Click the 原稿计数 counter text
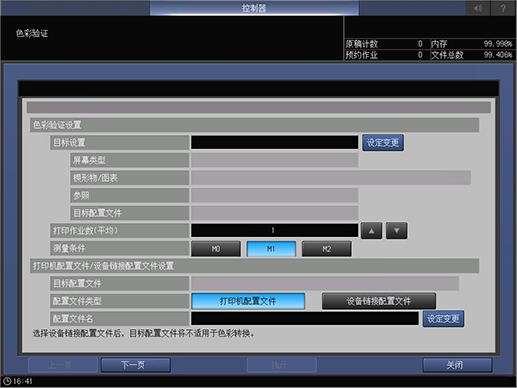The image size is (517, 388). point(362,44)
